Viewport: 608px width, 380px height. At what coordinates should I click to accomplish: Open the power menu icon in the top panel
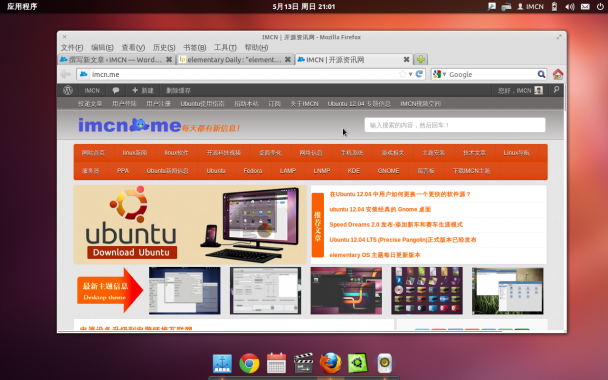(600, 7)
